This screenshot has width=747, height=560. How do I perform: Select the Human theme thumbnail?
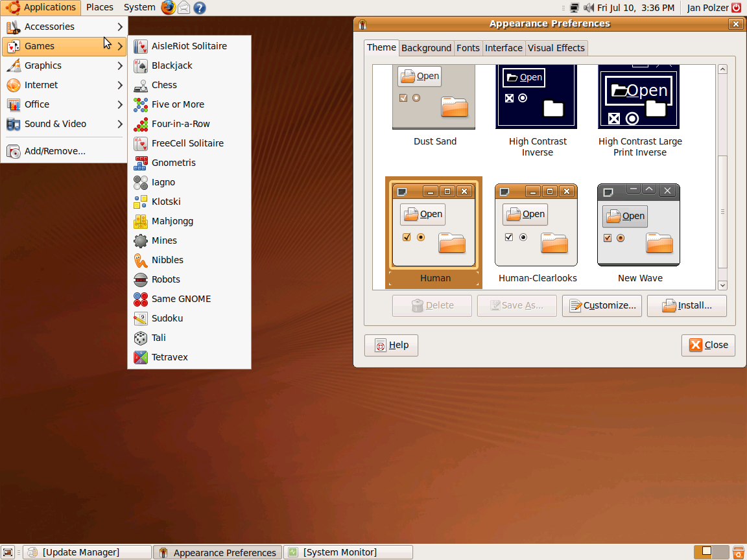[x=434, y=224]
